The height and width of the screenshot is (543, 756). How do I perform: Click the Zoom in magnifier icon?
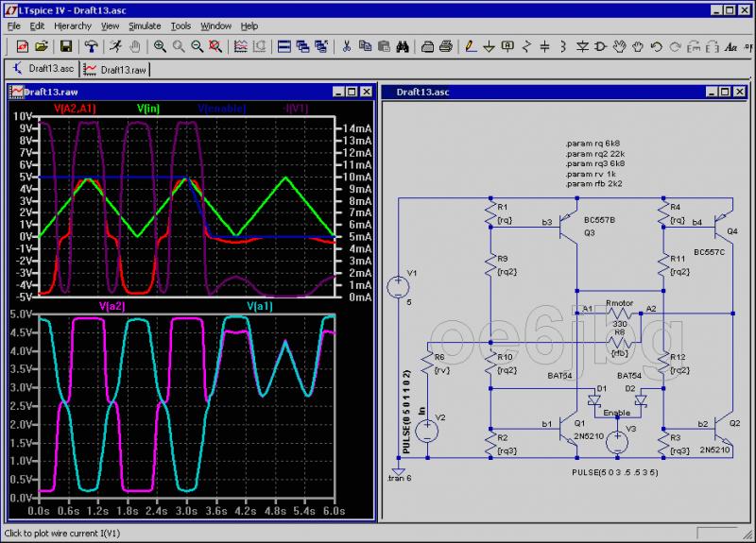pyautogui.click(x=161, y=45)
